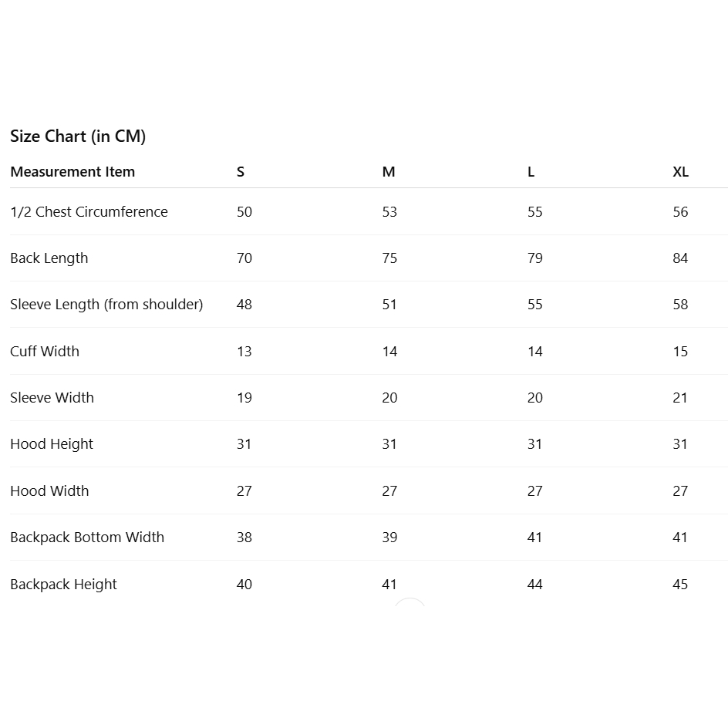Click the Measurement Item column header

click(x=72, y=172)
